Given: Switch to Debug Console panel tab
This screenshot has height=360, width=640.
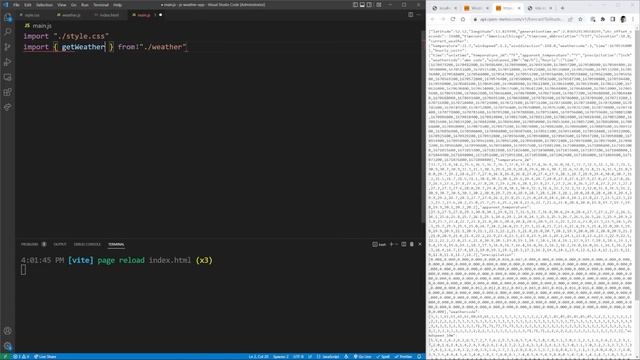Looking at the screenshot, I should click(87, 244).
